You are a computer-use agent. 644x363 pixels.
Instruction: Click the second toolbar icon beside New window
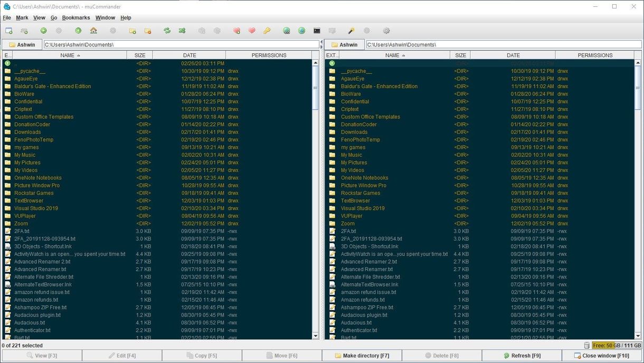pyautogui.click(x=24, y=31)
